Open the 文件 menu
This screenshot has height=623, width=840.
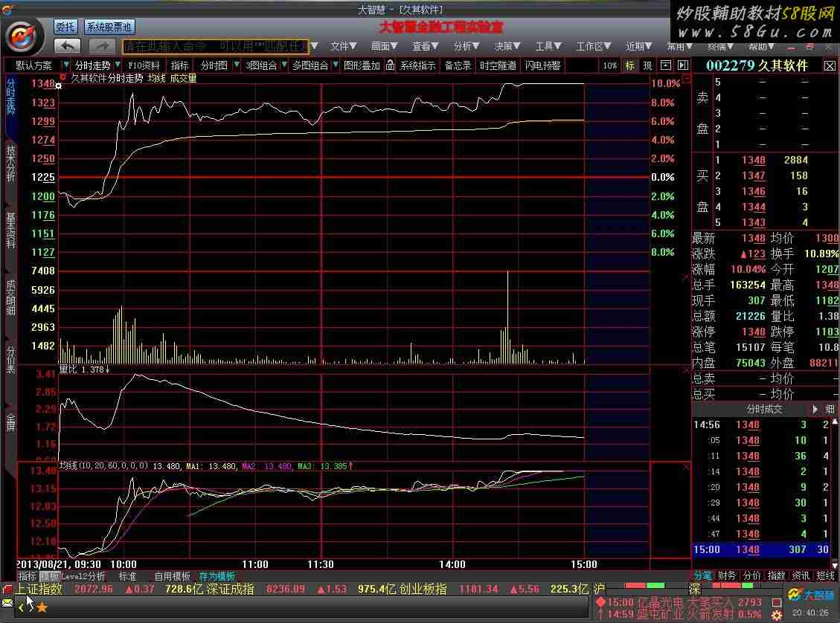[x=344, y=47]
